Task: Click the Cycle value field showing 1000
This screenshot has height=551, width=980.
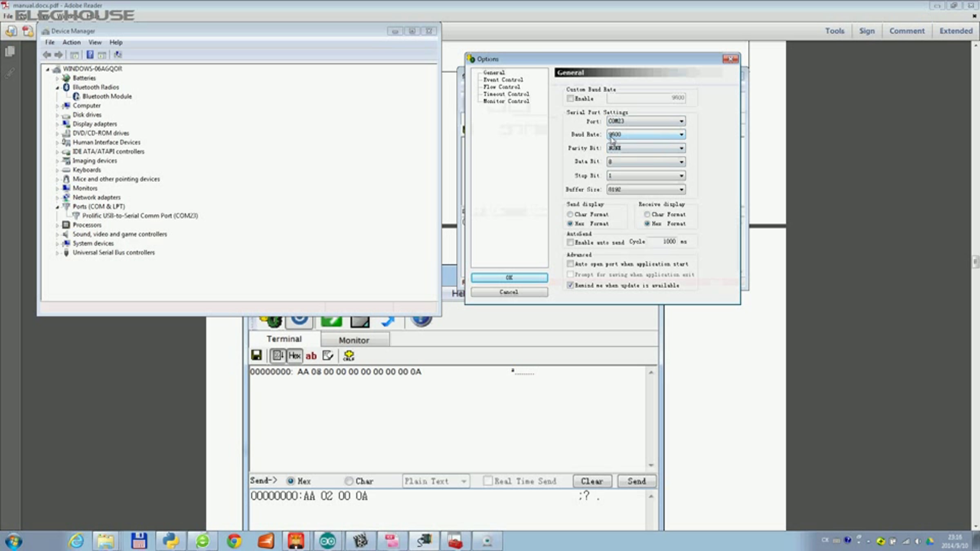Action: pyautogui.click(x=662, y=242)
